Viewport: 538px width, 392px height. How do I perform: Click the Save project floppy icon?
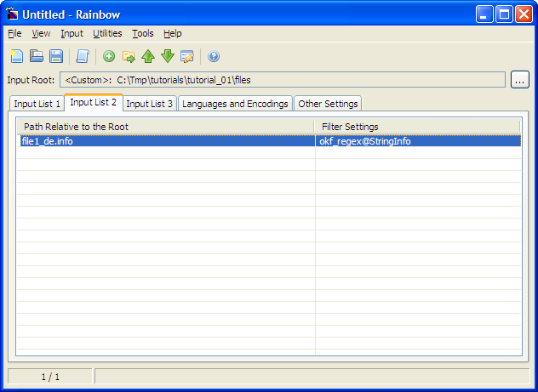(x=56, y=56)
